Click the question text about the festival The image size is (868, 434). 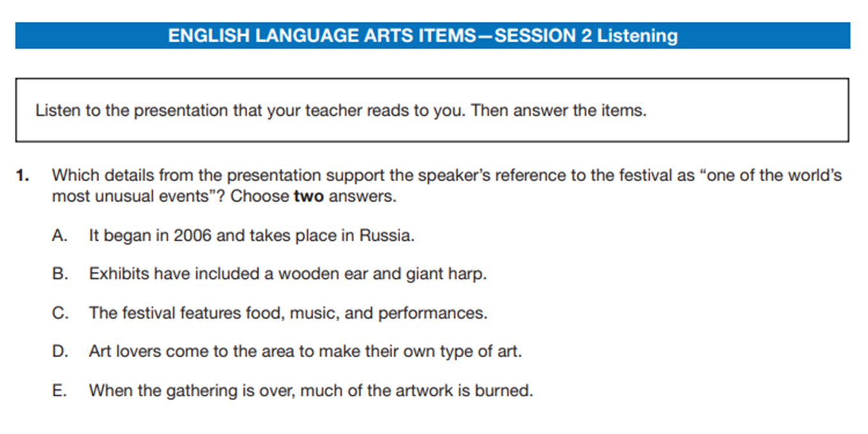pyautogui.click(x=447, y=186)
